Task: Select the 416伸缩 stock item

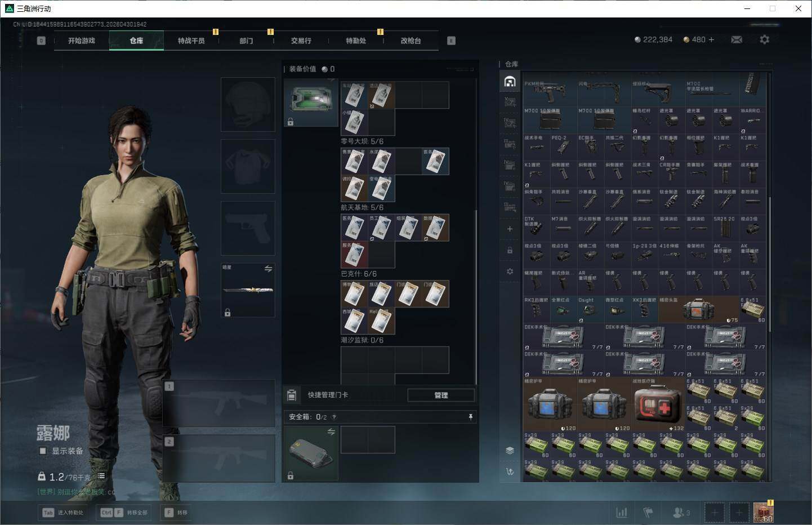Action: pos(672,255)
